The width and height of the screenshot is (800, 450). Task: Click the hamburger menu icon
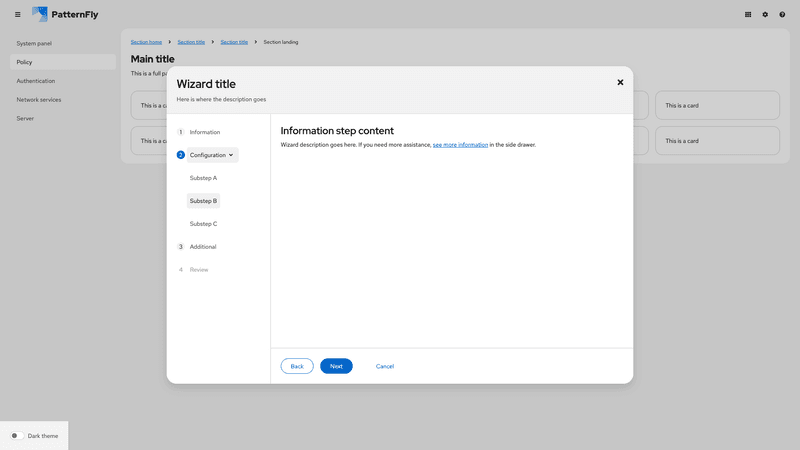coord(17,14)
